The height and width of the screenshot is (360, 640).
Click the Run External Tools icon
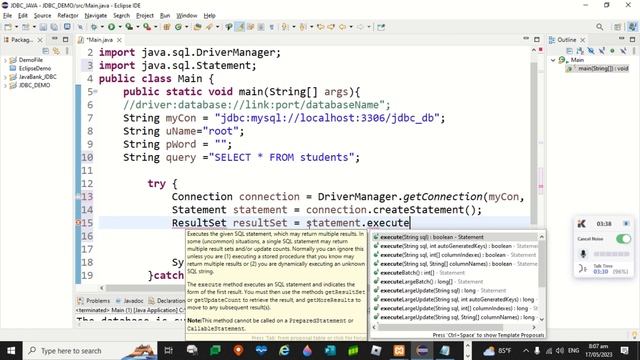pos(147,27)
